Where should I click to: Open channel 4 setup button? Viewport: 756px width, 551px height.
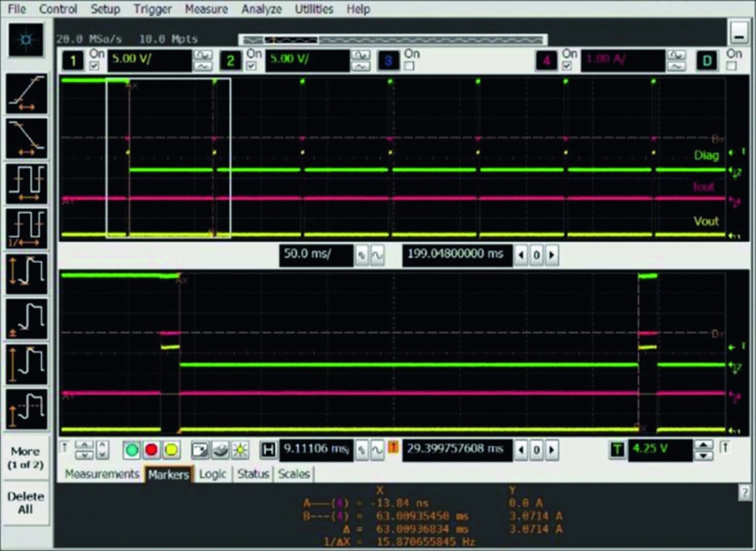click(x=546, y=61)
